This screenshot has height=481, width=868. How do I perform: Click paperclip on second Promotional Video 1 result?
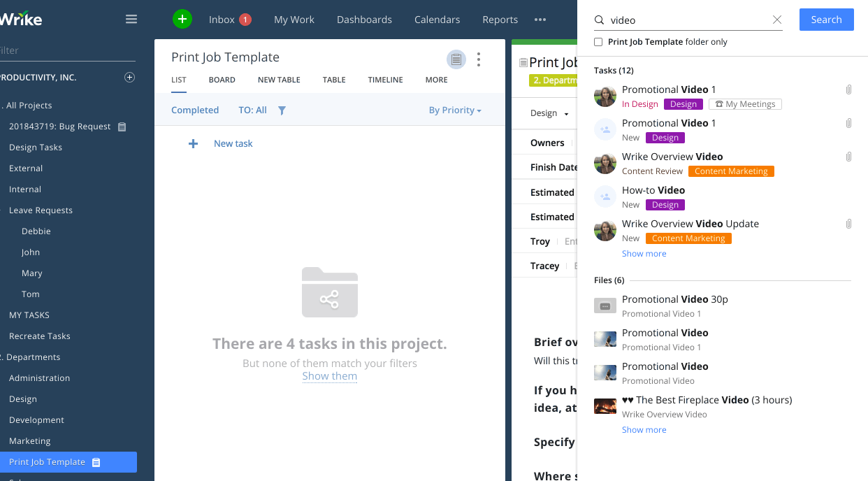tap(848, 123)
